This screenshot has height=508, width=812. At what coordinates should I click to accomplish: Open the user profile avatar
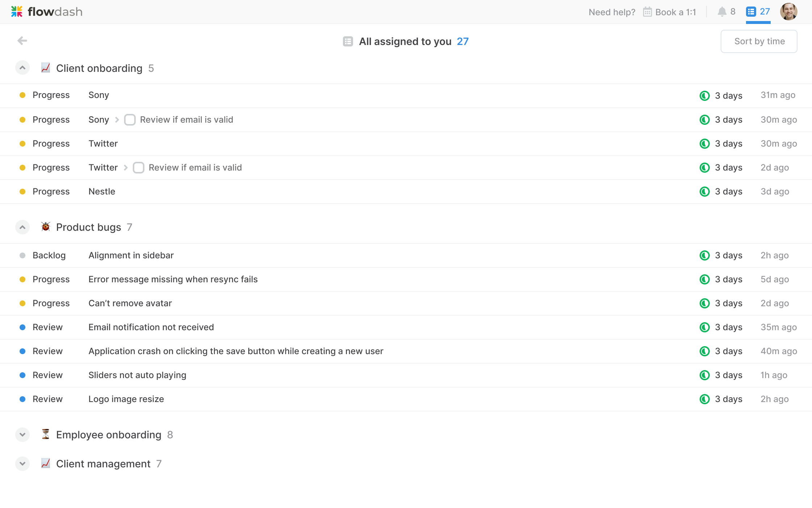coord(789,12)
